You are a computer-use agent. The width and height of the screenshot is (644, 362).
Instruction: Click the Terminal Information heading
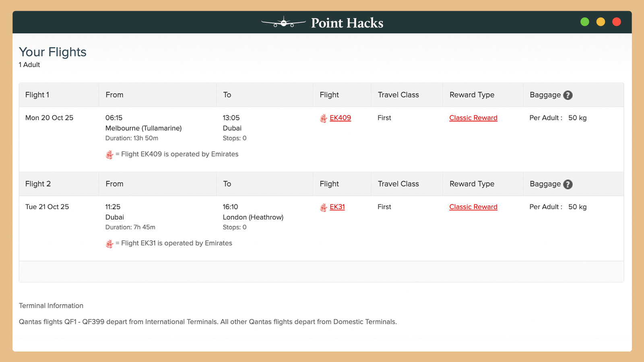coord(51,306)
